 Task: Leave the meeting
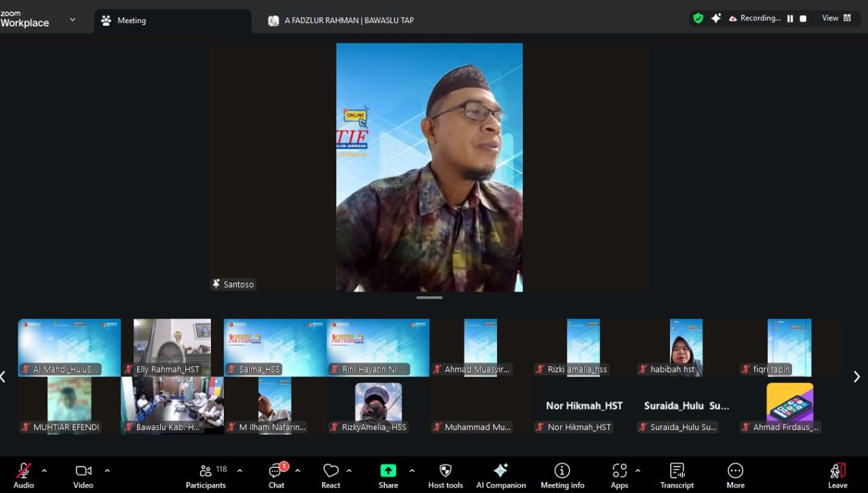pyautogui.click(x=837, y=475)
